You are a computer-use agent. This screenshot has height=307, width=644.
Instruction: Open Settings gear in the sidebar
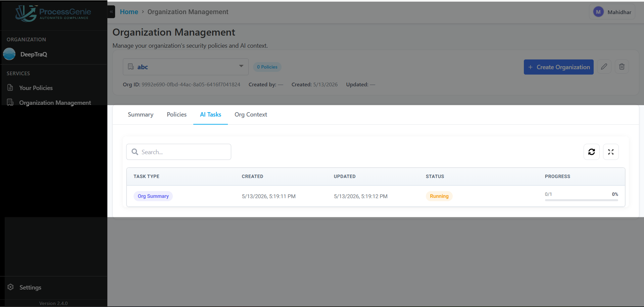pyautogui.click(x=11, y=287)
